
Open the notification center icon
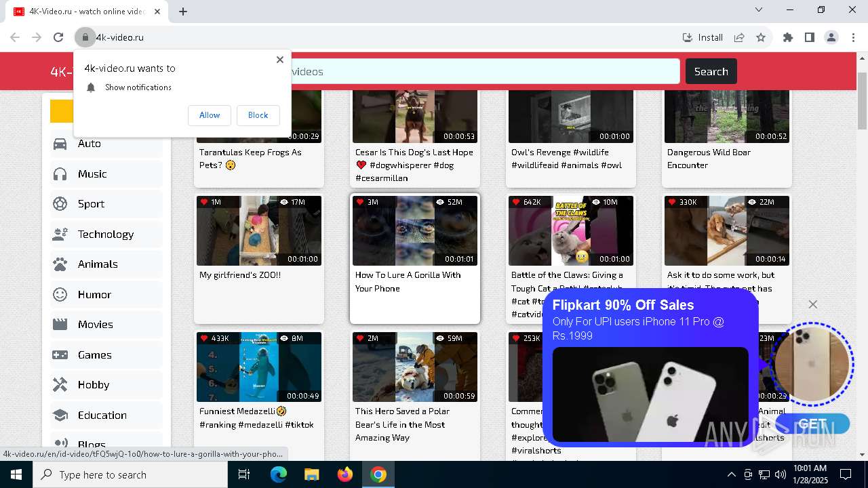coord(846,474)
